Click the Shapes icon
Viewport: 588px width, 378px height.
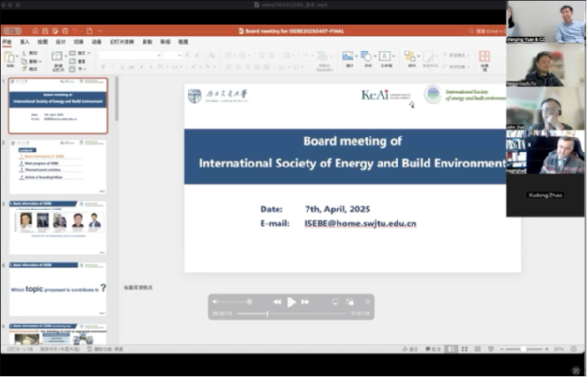(x=366, y=56)
